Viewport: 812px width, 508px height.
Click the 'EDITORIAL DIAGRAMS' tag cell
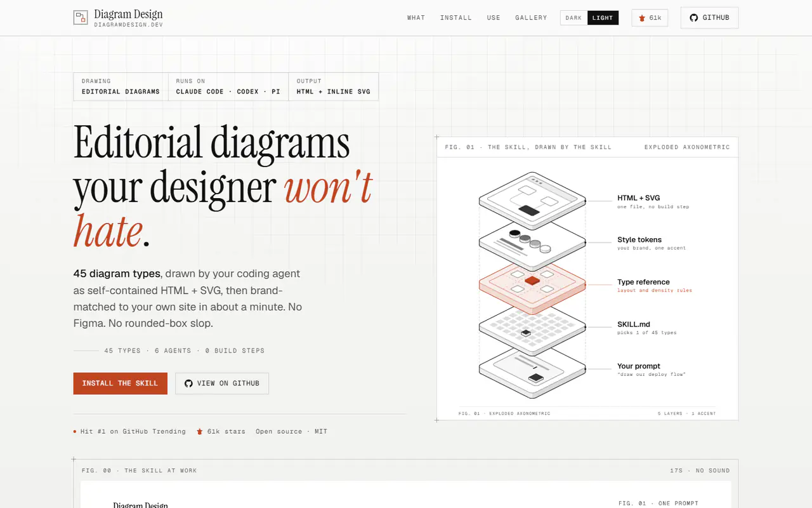point(121,87)
